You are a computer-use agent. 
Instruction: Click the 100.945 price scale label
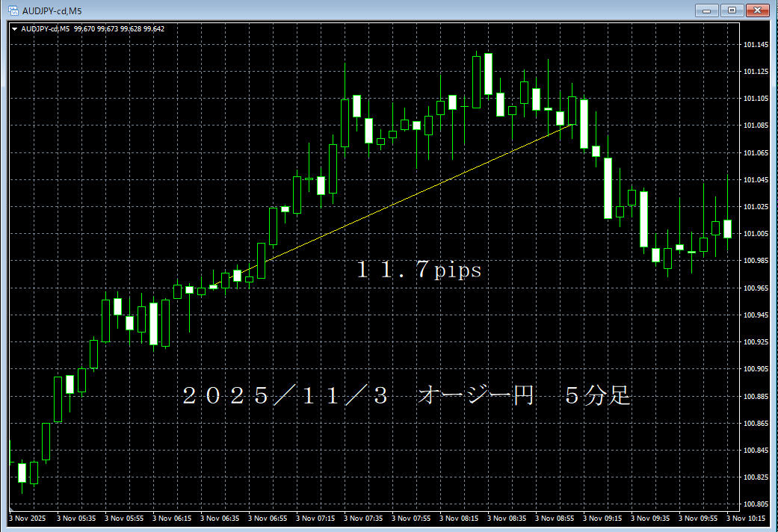756,315
